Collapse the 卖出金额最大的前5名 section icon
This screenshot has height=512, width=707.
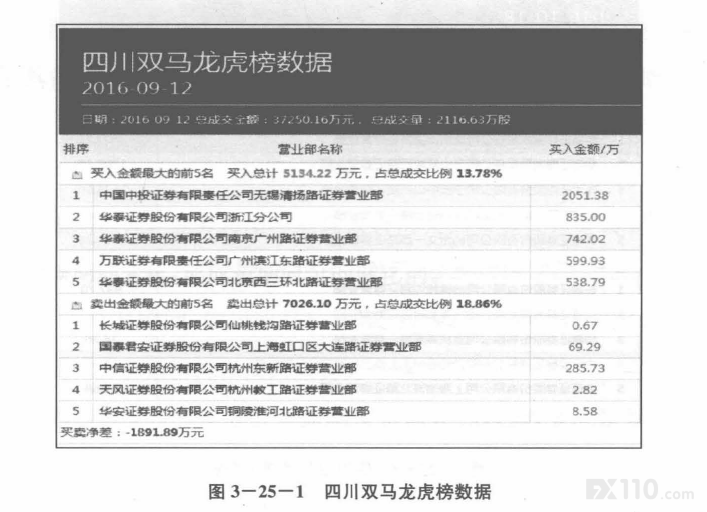[x=77, y=306]
